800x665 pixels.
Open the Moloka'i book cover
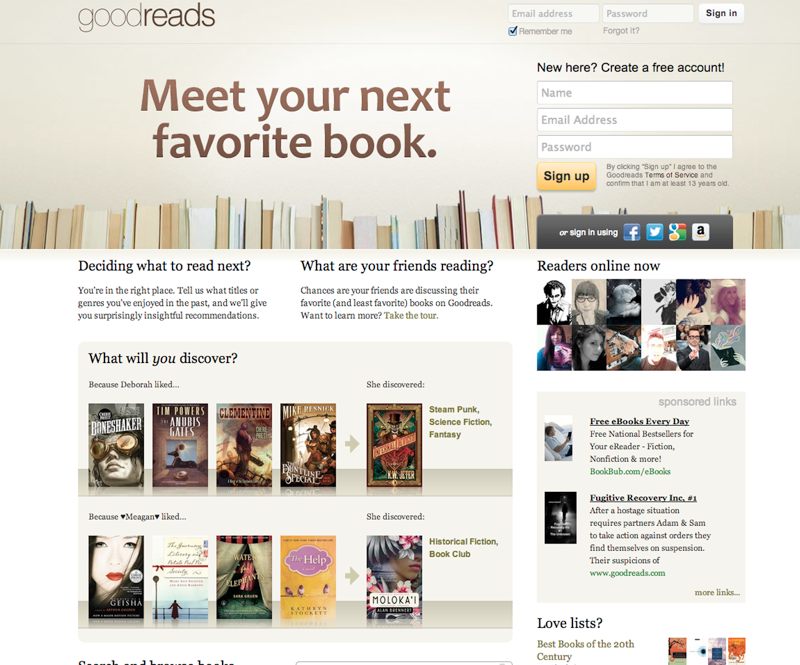coord(394,577)
